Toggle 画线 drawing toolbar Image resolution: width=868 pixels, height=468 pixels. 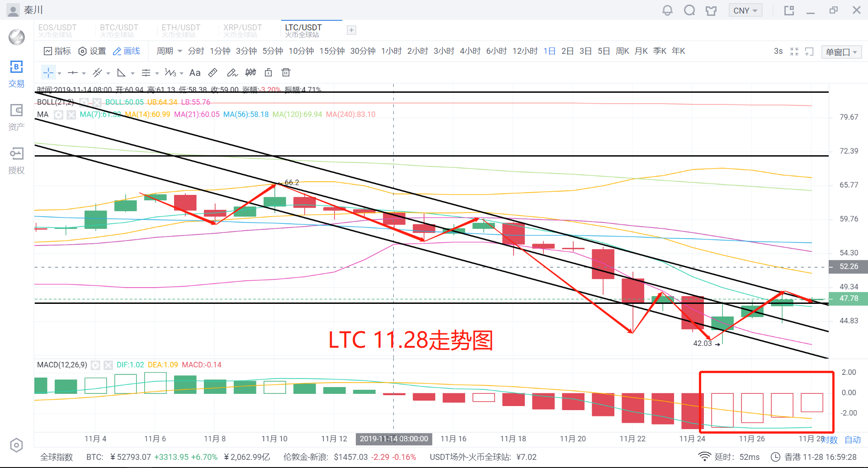pos(127,51)
